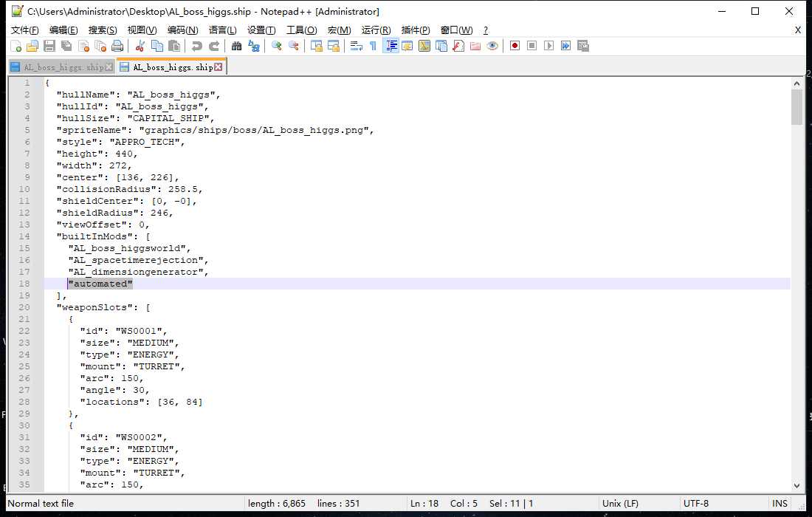812x517 pixels.
Task: Click the Cut scissors icon
Action: point(139,46)
